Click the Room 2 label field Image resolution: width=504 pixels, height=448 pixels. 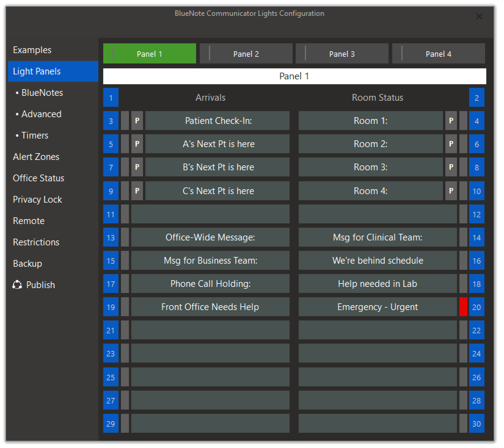(371, 144)
